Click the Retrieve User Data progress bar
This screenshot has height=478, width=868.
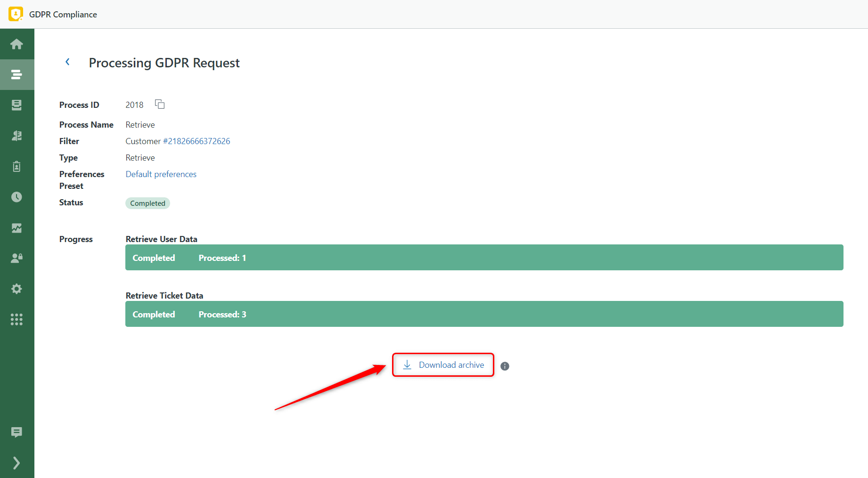(484, 257)
